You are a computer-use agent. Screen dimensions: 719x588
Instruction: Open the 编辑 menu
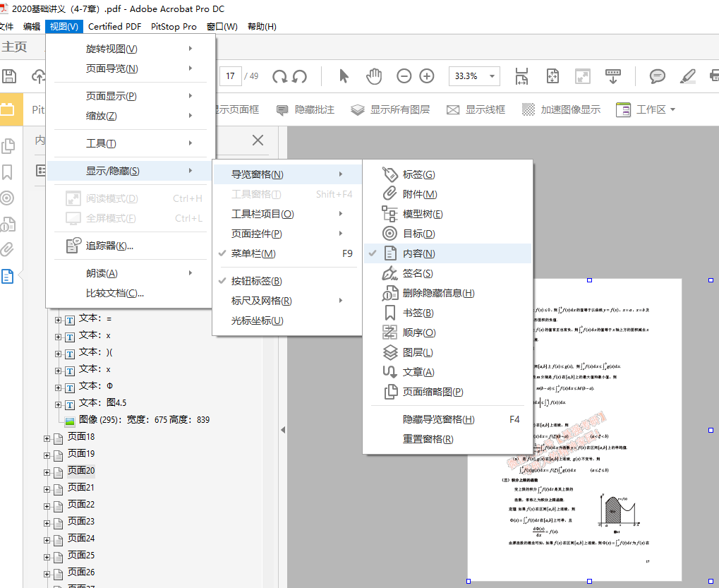(32, 26)
